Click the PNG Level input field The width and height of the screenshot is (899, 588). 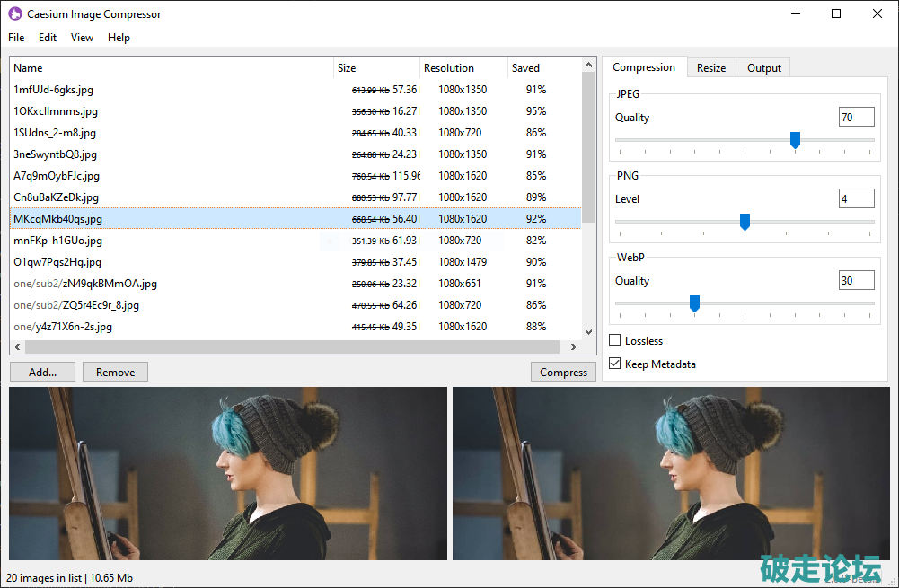[856, 199]
